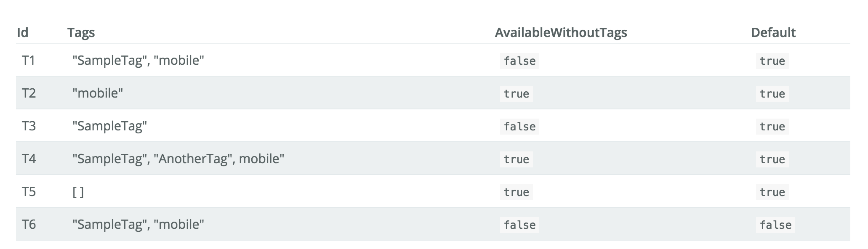This screenshot has width=868, height=249.
Task: Click the tags containing "AnotherTag"
Action: [178, 159]
